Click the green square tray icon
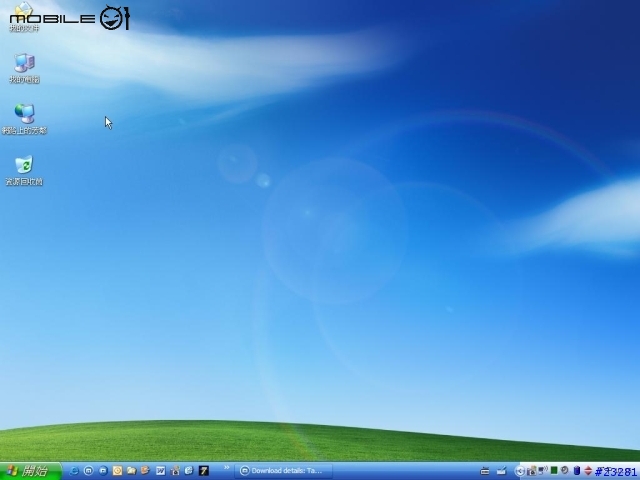Image resolution: width=640 pixels, height=480 pixels. [x=554, y=471]
